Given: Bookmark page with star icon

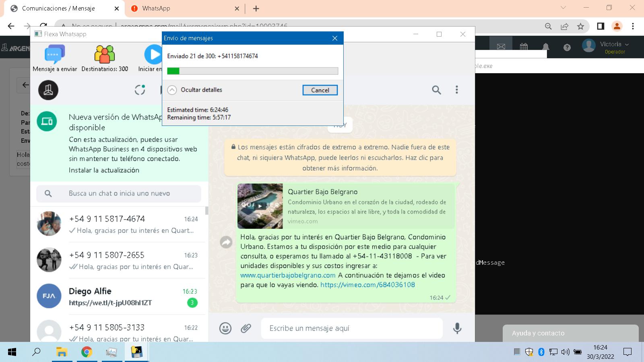Looking at the screenshot, I should click(580, 26).
